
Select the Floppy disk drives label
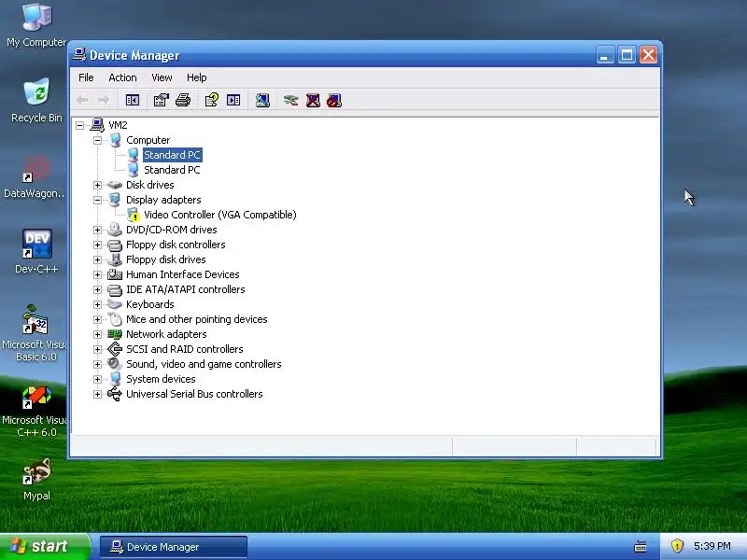[x=166, y=259]
